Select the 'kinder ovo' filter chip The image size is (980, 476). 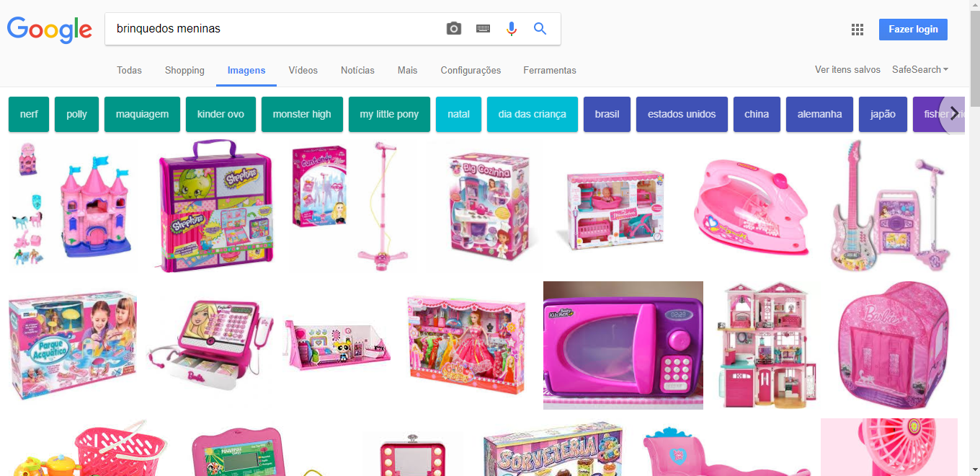(220, 114)
